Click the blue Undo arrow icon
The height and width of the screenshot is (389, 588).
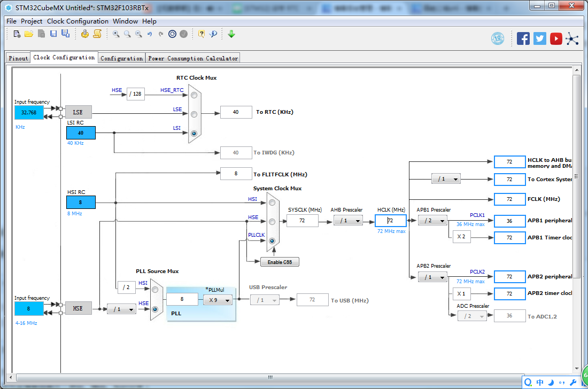click(x=150, y=34)
